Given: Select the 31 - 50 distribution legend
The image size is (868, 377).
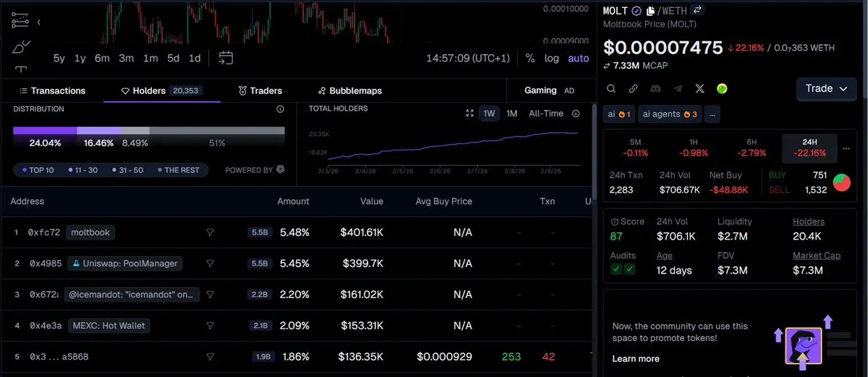Looking at the screenshot, I should (x=127, y=170).
